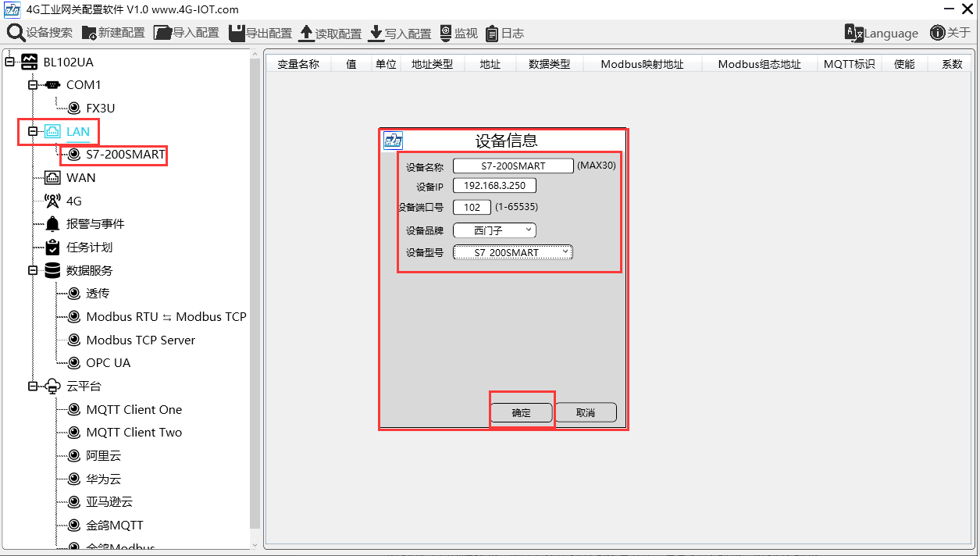Click the 设备名称 input field
Screen dimensions: 980x556
(x=513, y=166)
